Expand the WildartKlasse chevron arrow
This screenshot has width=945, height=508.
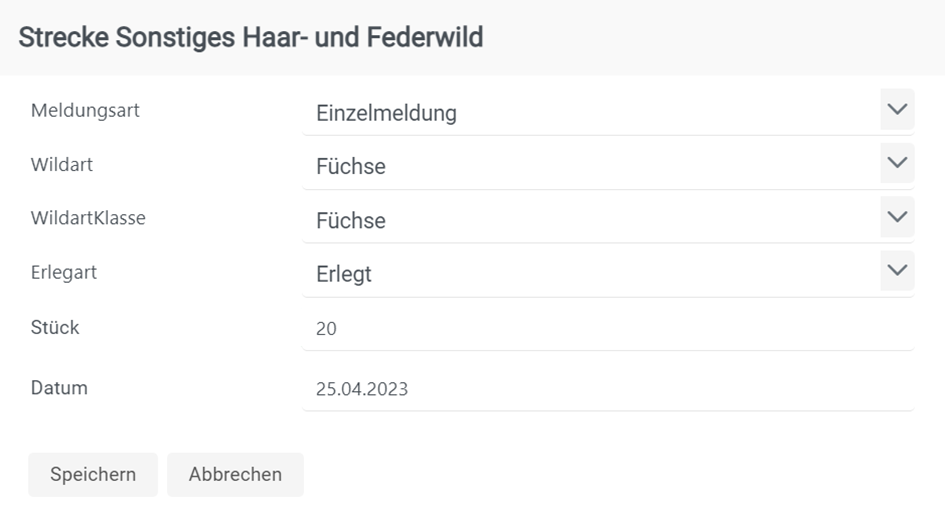pyautogui.click(x=897, y=217)
